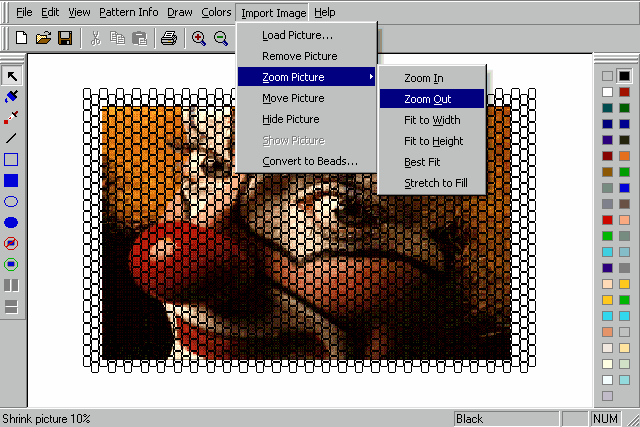Pick the lavender swatch at the palette bottom

click(607, 396)
